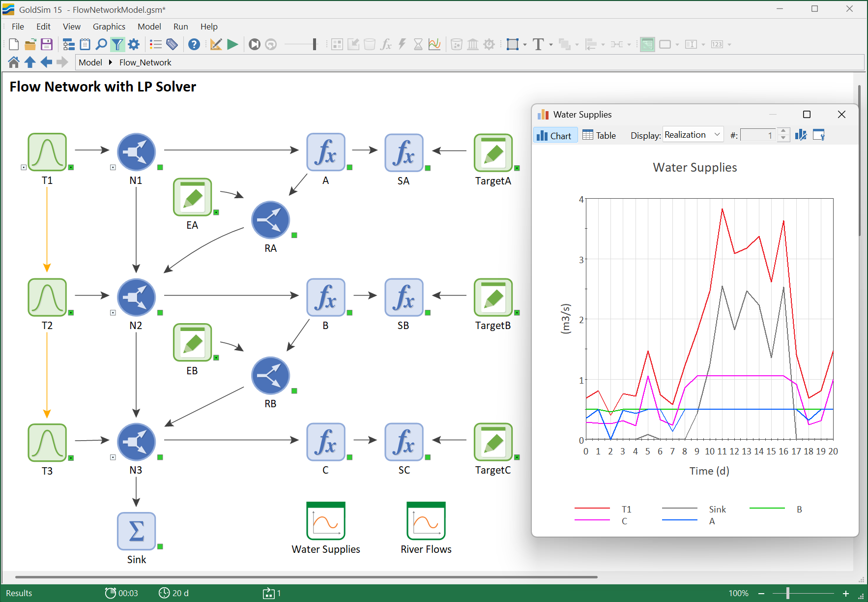Run the model with the green Run arrow
This screenshot has width=868, height=602.
click(232, 44)
